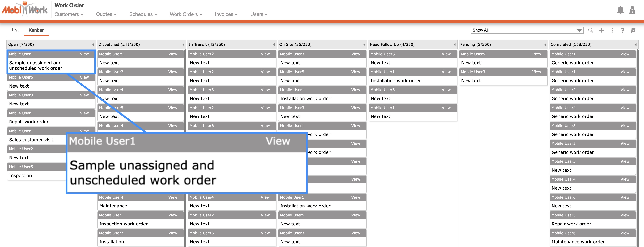Open the Show All filter dropdown
The image size is (644, 247).
[527, 30]
